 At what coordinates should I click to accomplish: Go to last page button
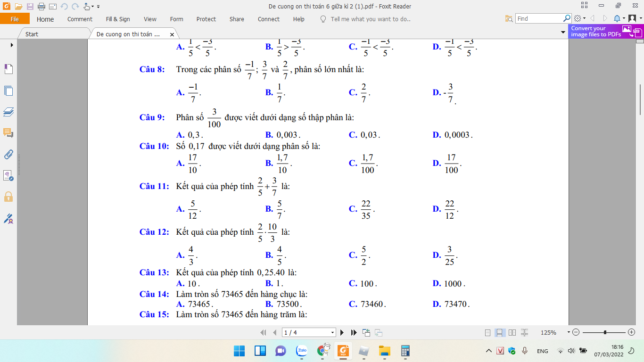tap(354, 332)
